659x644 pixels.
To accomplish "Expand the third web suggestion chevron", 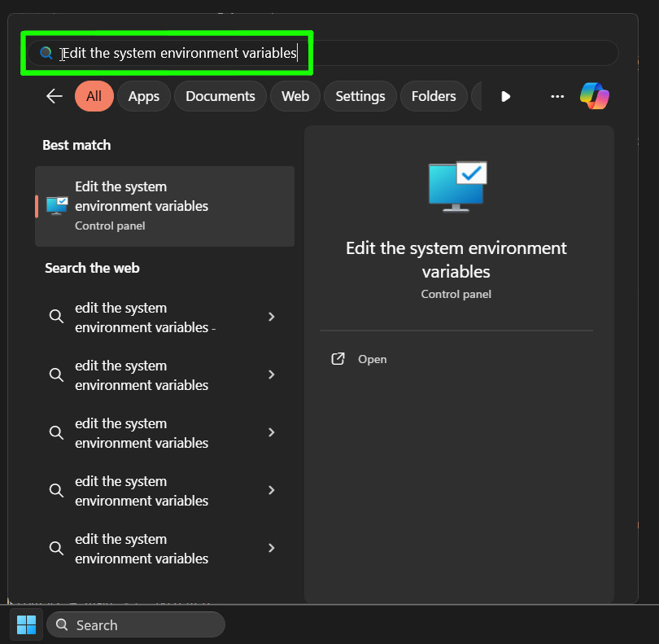I will click(272, 433).
